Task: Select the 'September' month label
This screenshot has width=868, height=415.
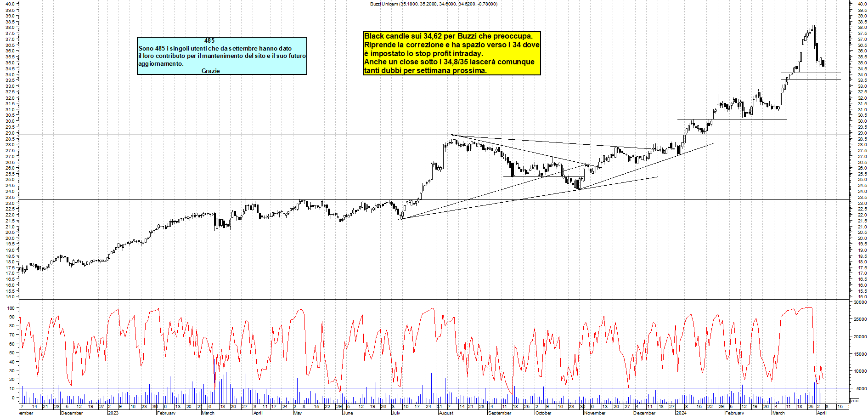Action: coord(500,413)
